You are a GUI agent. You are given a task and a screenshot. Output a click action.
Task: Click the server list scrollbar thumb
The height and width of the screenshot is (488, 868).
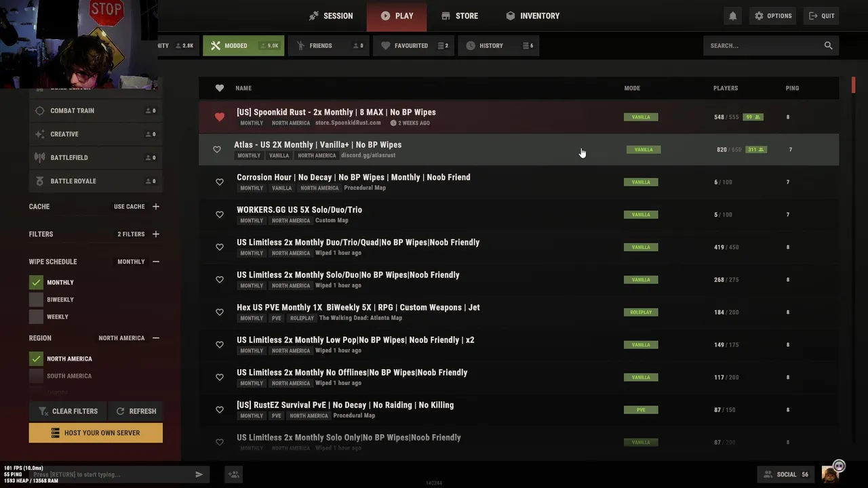854,85
